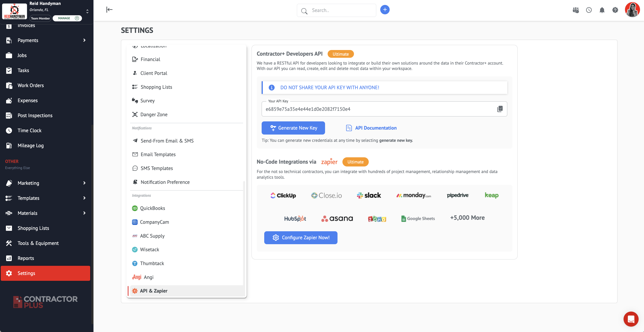Open the API Documentation link
644x332 pixels.
375,128
